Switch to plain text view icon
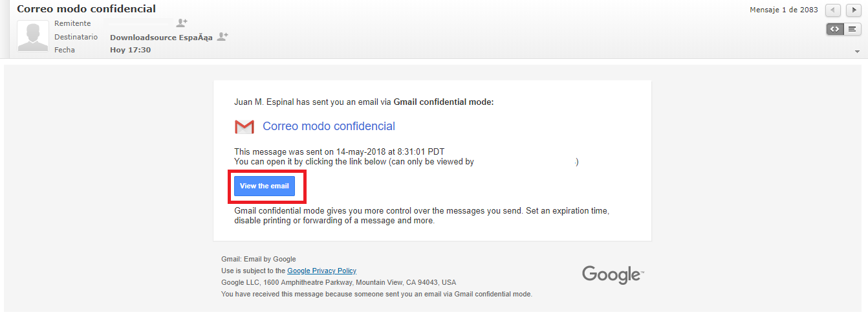Image resolution: width=868 pixels, height=334 pixels. (x=852, y=29)
